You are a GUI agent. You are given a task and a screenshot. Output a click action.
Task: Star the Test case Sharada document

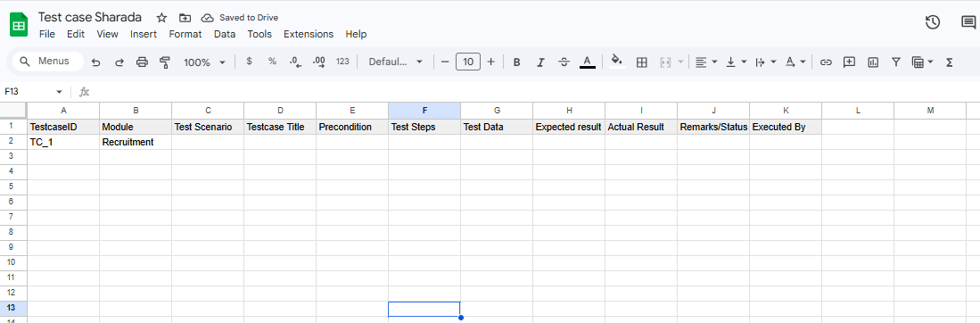point(162,18)
